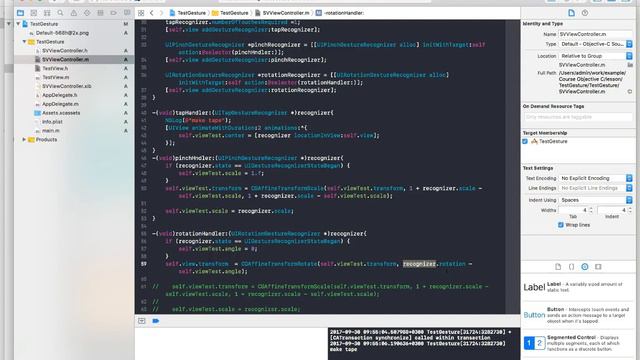Select TestGesture folder in jump bar

click(x=230, y=13)
